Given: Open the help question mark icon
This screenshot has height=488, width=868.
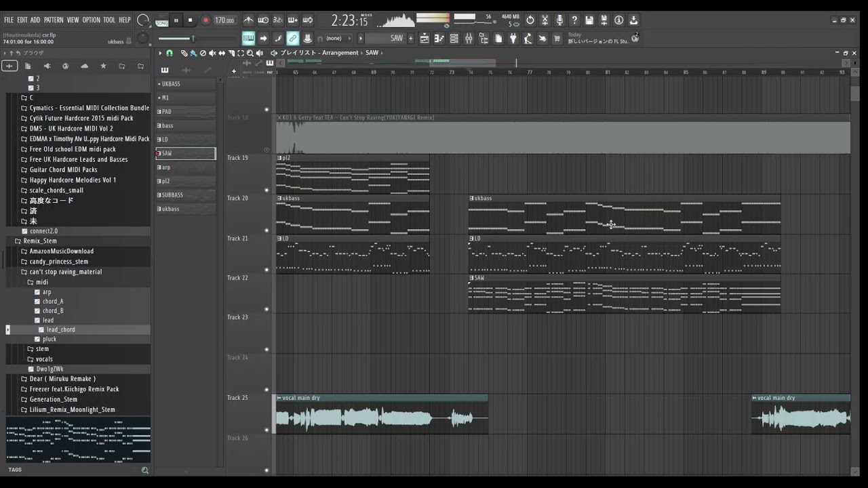Looking at the screenshot, I should point(574,20).
